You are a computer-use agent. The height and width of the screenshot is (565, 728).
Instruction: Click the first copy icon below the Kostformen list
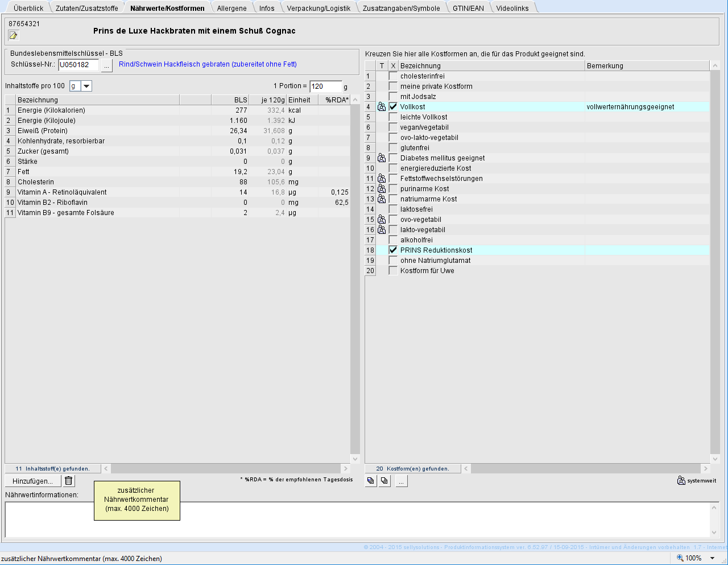(x=371, y=481)
